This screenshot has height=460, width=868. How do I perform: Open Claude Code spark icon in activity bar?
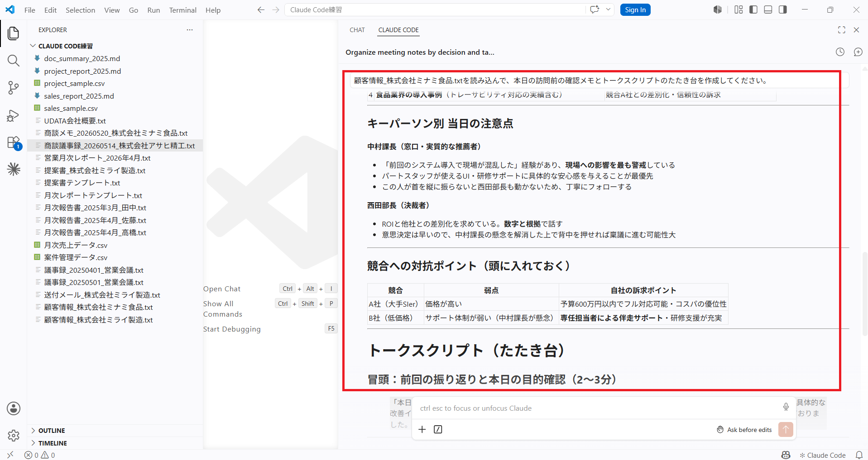coord(14,169)
